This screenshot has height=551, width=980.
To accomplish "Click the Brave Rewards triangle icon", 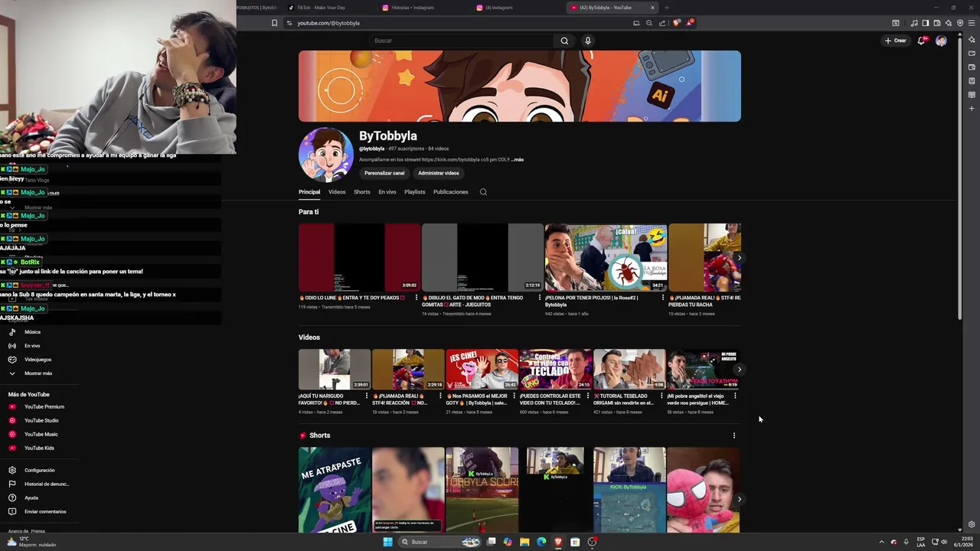I will 689,23.
